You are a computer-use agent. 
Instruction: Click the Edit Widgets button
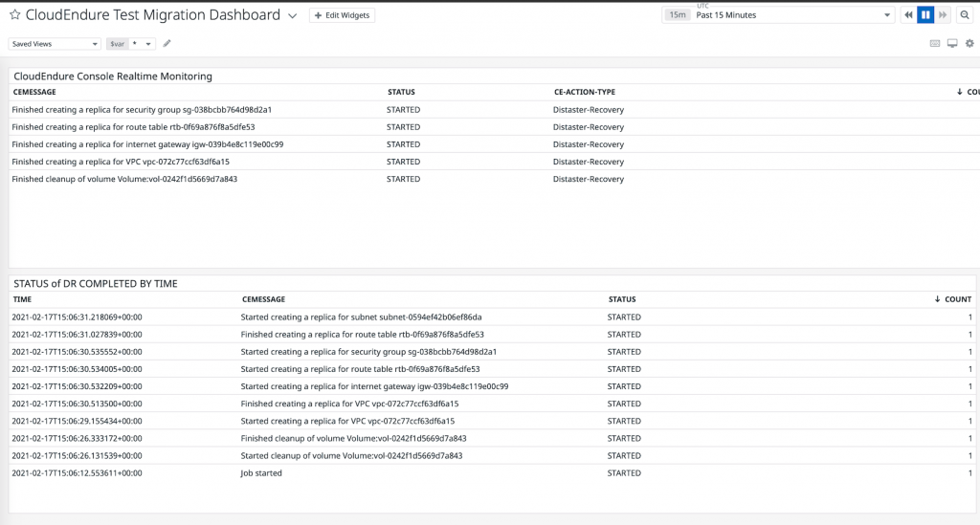pyautogui.click(x=342, y=15)
